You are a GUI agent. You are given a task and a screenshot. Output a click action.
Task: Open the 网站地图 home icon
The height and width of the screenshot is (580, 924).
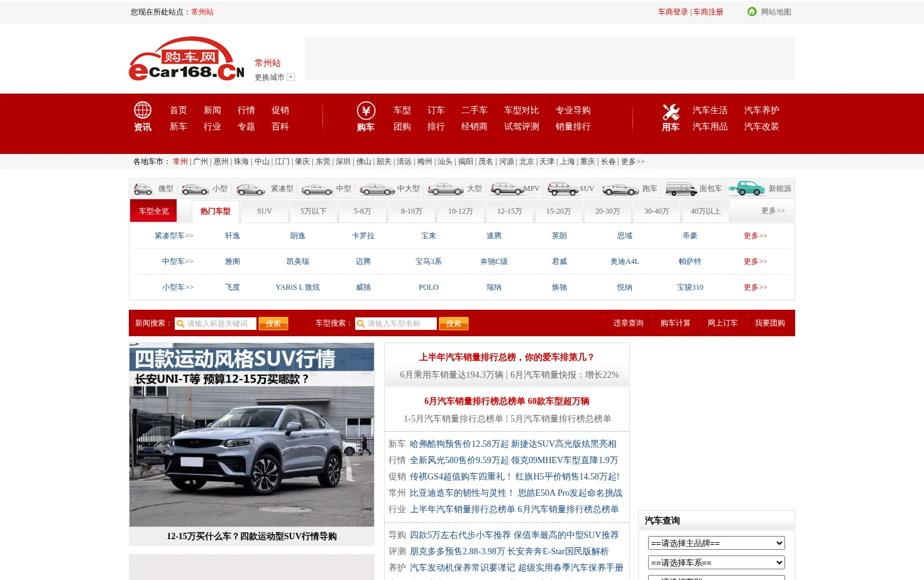point(752,12)
